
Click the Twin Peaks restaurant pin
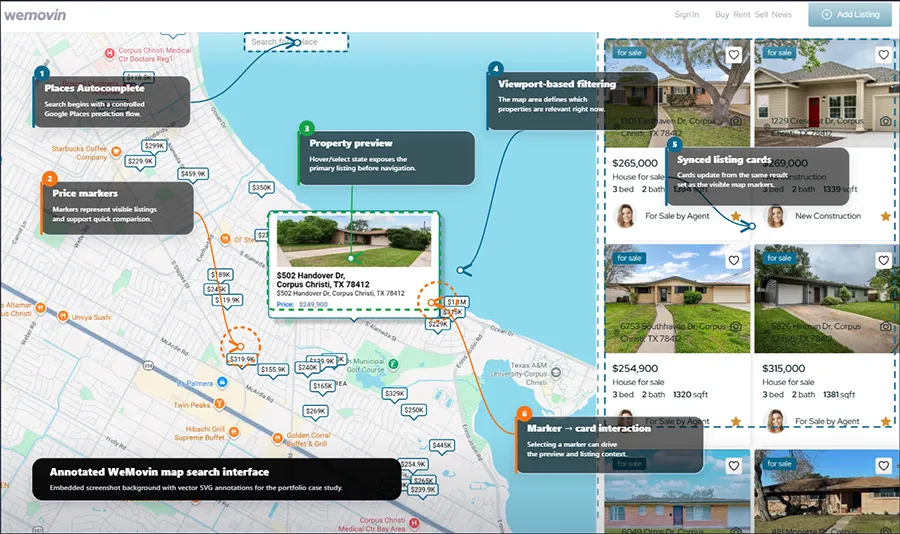(x=219, y=404)
